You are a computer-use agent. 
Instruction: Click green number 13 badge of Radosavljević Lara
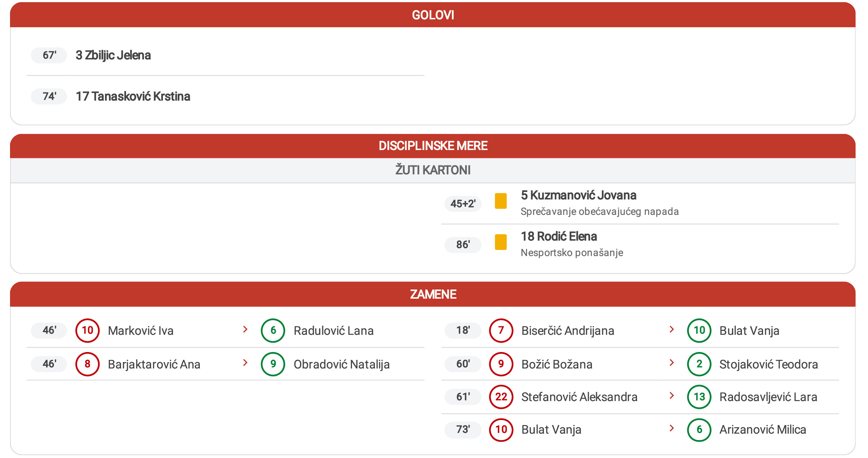point(699,397)
